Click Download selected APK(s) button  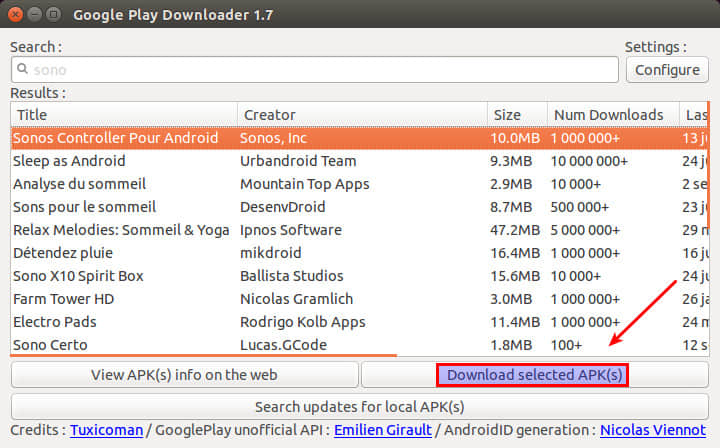click(535, 375)
